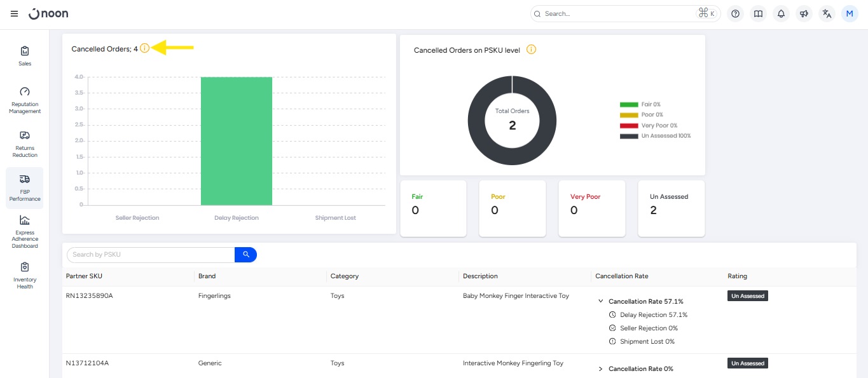The image size is (868, 378).
Task: Click the info icon beside Cancelled Orders
Action: click(145, 48)
